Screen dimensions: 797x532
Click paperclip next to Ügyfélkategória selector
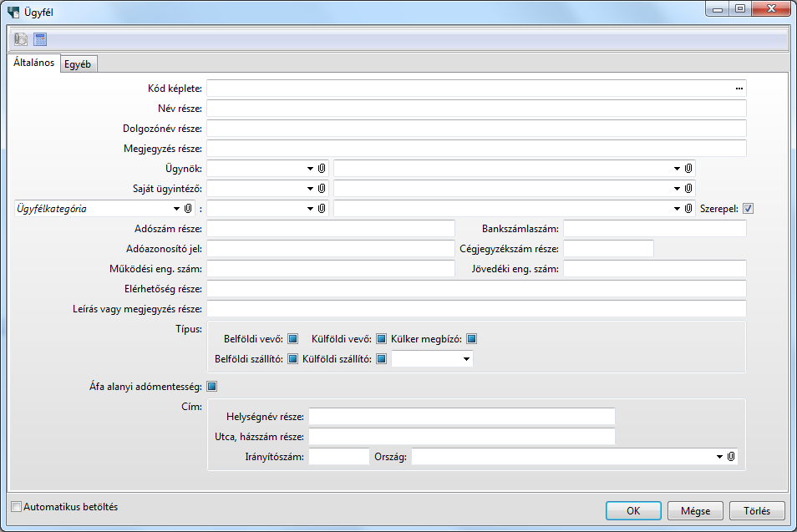point(188,208)
